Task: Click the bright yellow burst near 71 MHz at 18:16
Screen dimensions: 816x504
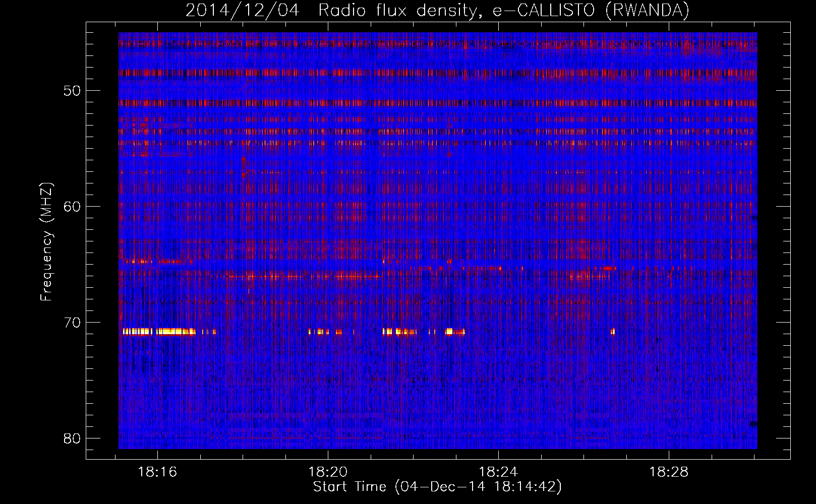Action: [159, 332]
